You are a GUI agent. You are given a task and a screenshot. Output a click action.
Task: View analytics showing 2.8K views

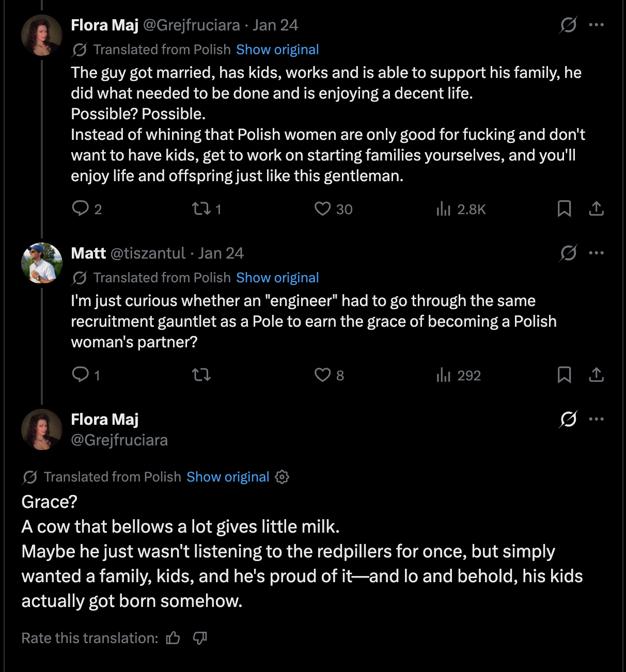pos(444,209)
